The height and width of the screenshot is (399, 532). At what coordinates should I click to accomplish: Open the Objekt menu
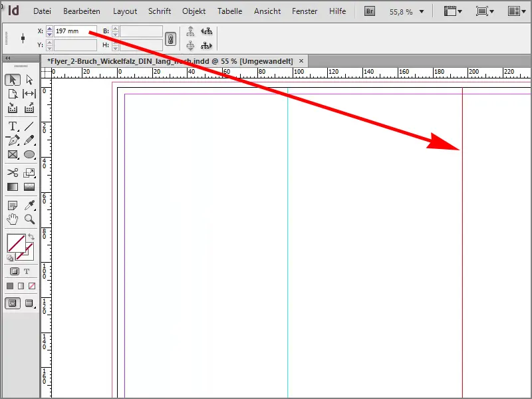tap(194, 11)
